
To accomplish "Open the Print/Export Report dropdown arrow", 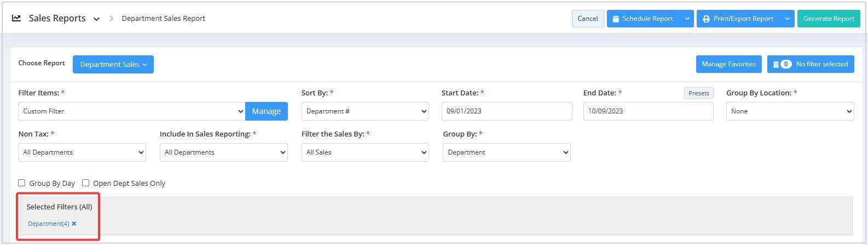I will click(787, 19).
